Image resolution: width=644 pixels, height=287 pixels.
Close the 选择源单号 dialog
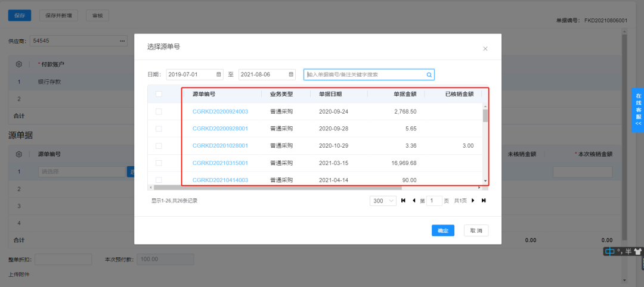pos(485,48)
